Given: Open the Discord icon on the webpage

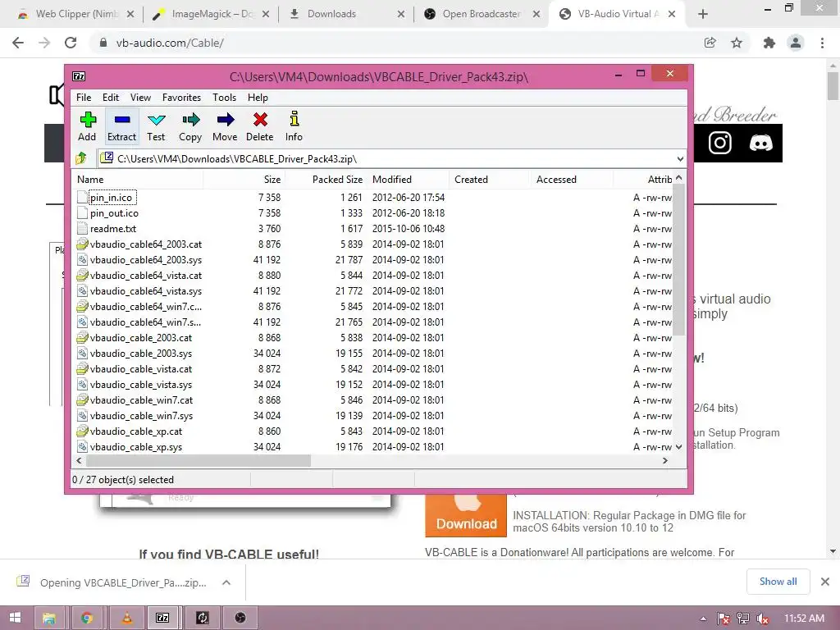Looking at the screenshot, I should click(760, 143).
